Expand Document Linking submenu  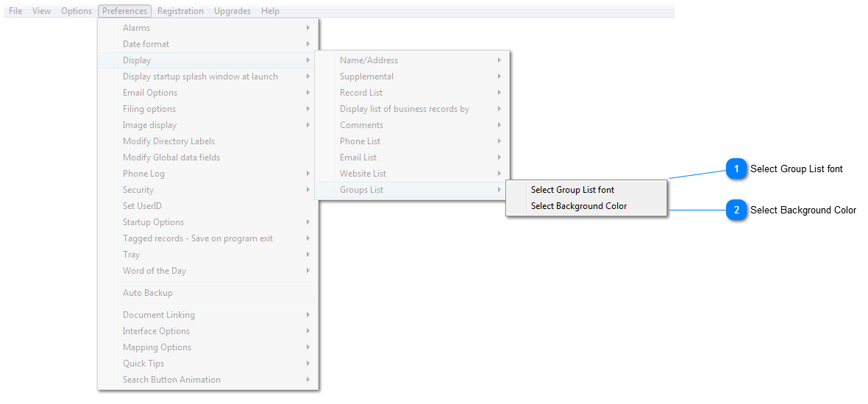click(208, 315)
